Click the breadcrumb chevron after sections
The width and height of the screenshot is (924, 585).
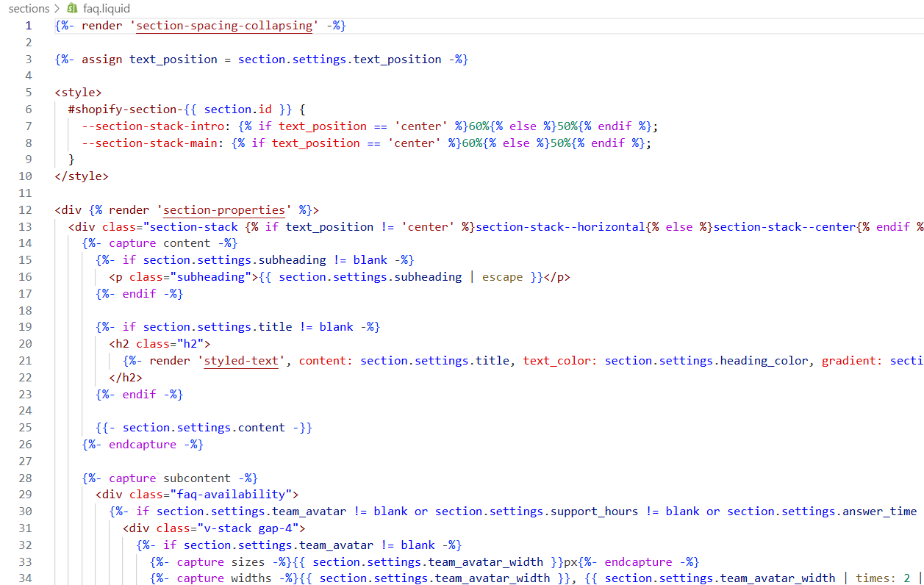pyautogui.click(x=57, y=9)
